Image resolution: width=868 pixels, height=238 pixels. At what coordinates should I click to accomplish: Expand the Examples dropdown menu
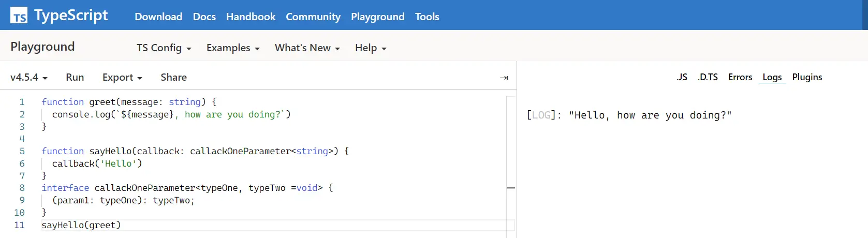click(233, 48)
